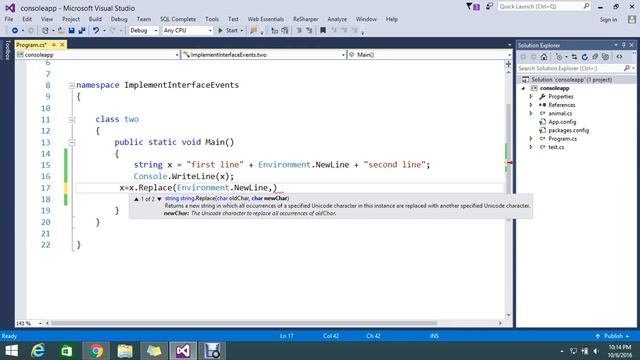Undo the last edit via toolbar
The width and height of the screenshot is (640, 360).
[96, 31]
